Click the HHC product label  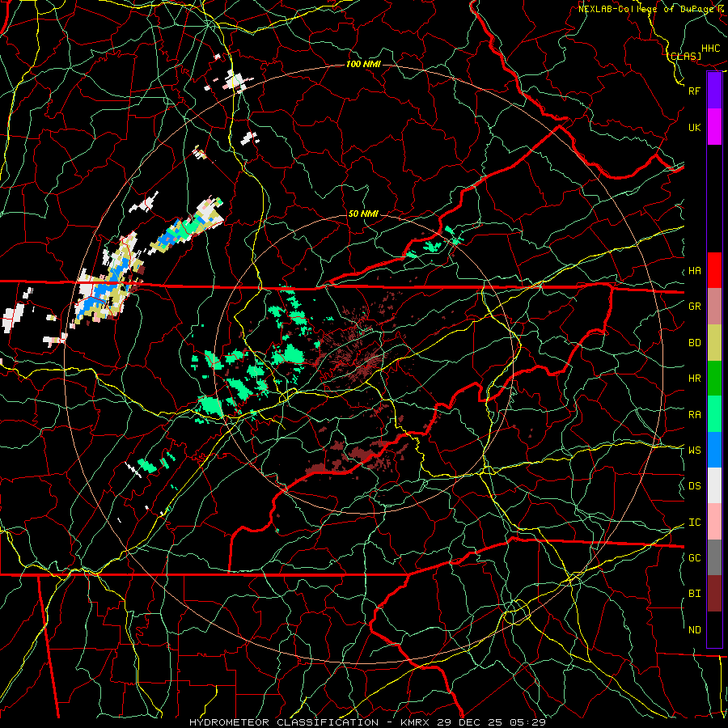711,49
